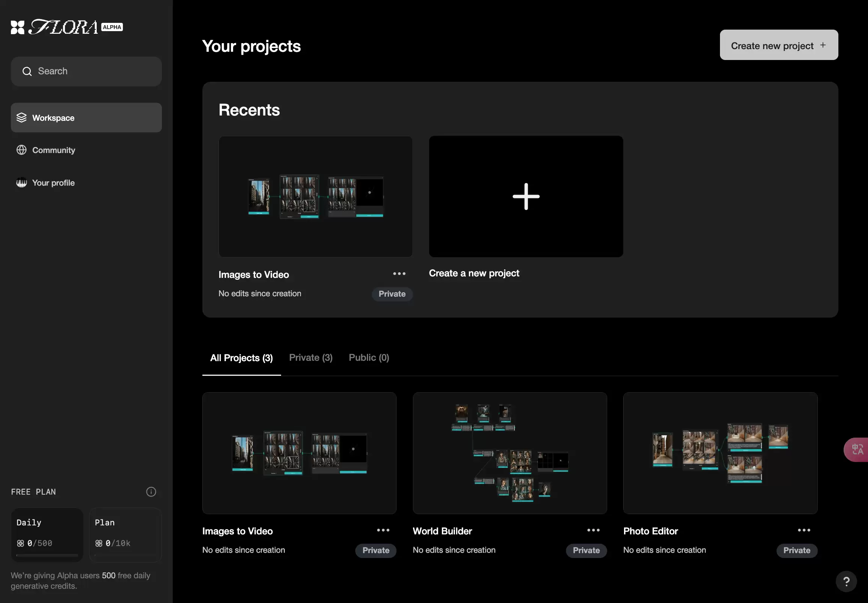Open the free plan info icon
This screenshot has height=603, width=868.
coord(151,492)
